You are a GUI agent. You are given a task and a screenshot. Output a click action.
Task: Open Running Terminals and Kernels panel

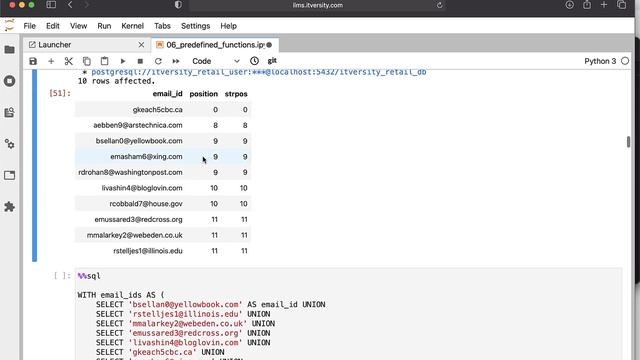tap(9, 81)
